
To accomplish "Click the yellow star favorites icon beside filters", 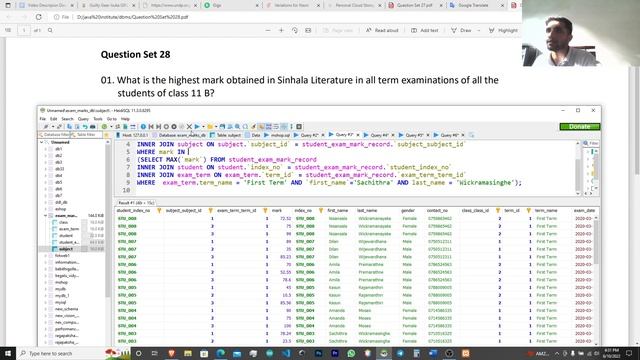I will tap(107, 135).
